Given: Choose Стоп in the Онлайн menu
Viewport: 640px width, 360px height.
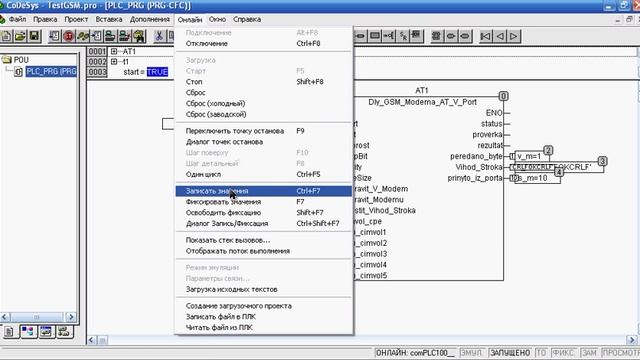Looking at the screenshot, I should coord(264,82).
